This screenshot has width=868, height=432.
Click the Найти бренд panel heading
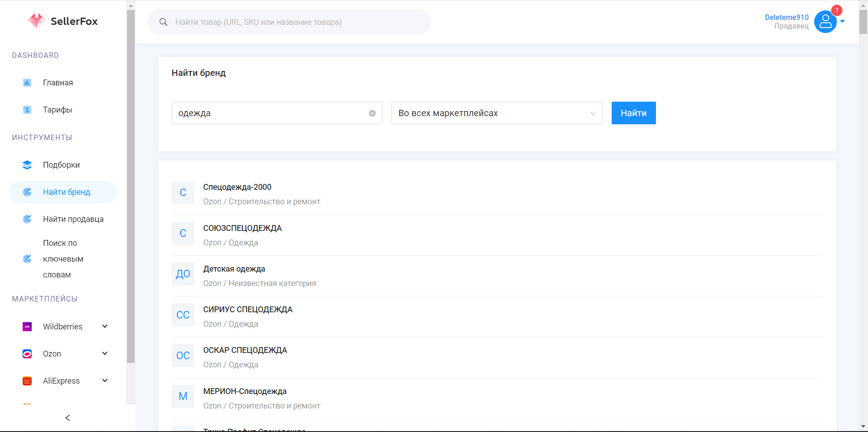click(x=198, y=73)
